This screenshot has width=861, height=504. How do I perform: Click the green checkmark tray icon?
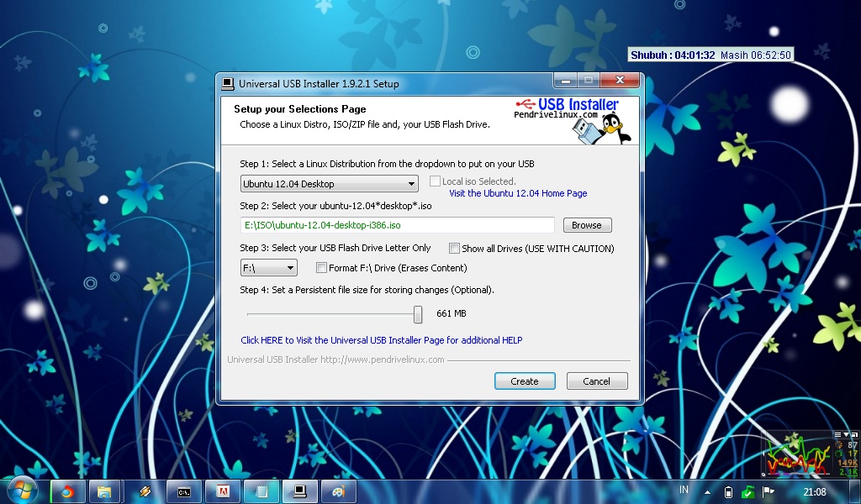coord(747,491)
